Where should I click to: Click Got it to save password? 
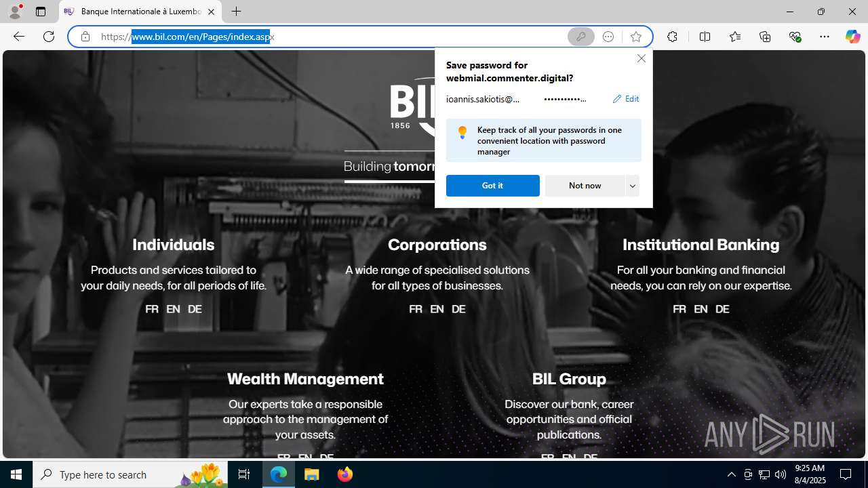pyautogui.click(x=492, y=186)
